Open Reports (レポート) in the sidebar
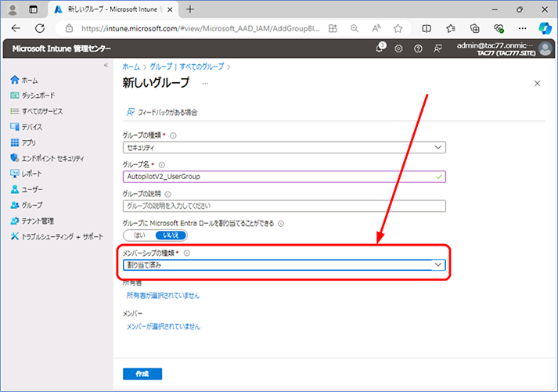The image size is (558, 392). [27, 174]
